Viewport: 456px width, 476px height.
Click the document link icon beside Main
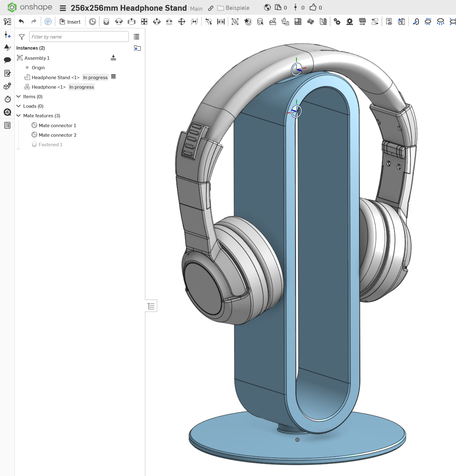click(x=211, y=8)
